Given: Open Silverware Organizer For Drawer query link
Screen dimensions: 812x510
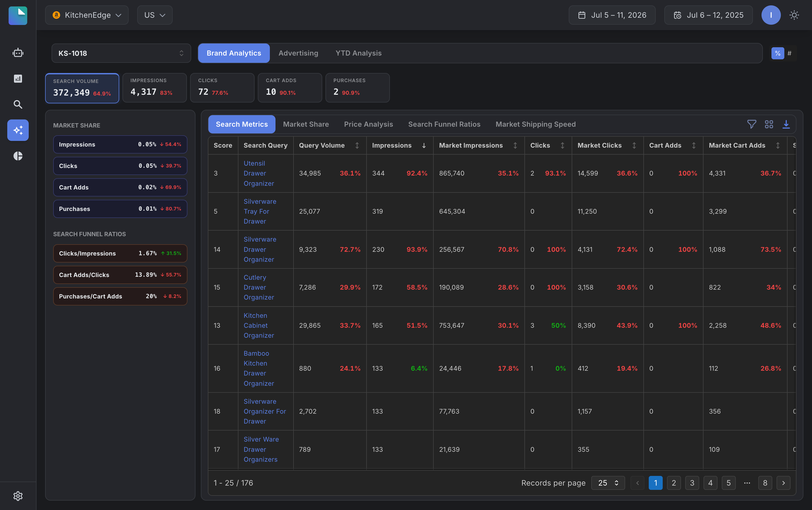Looking at the screenshot, I should tap(265, 411).
